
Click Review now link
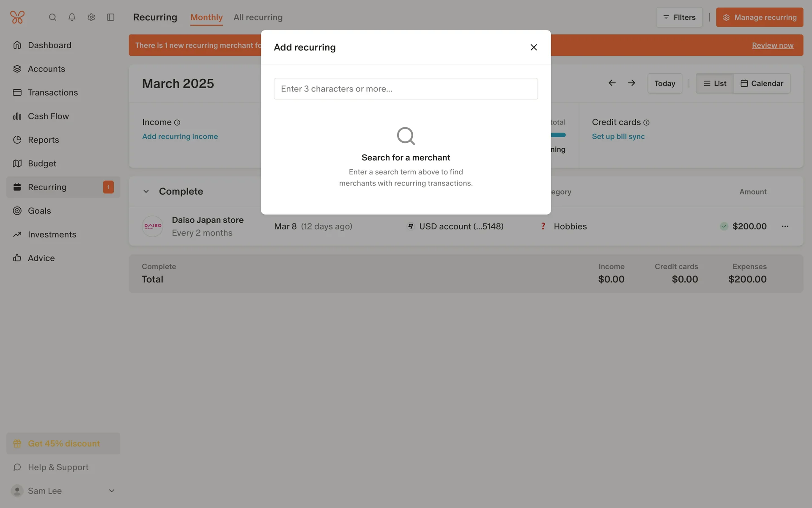(772, 45)
